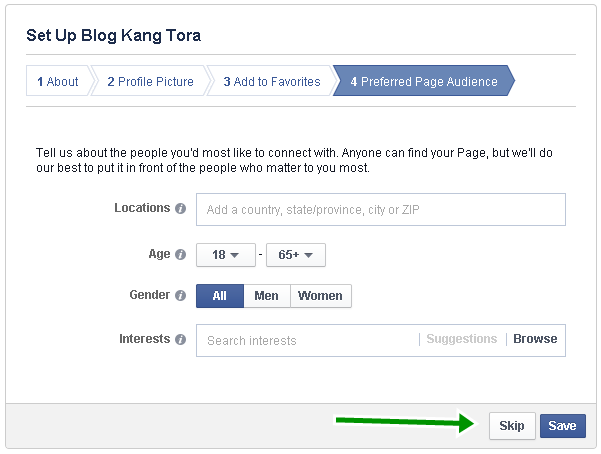601x454 pixels.
Task: Open Browse interests link
Action: (535, 339)
